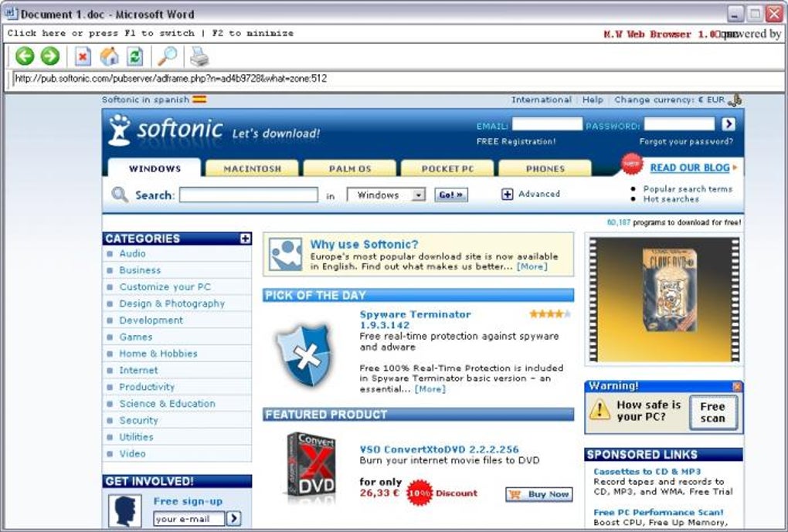The width and height of the screenshot is (788, 532).
Task: Click the Go! search button
Action: 451,195
